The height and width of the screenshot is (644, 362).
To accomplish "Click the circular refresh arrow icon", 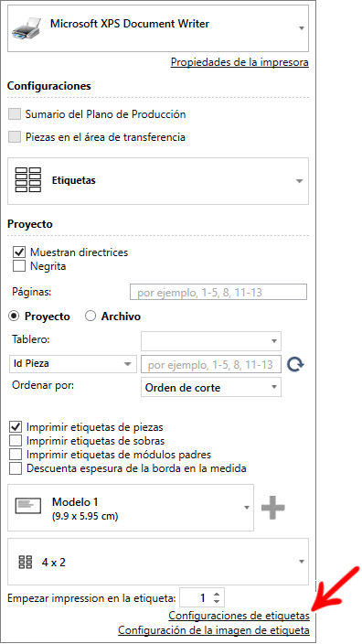I will coord(295,364).
